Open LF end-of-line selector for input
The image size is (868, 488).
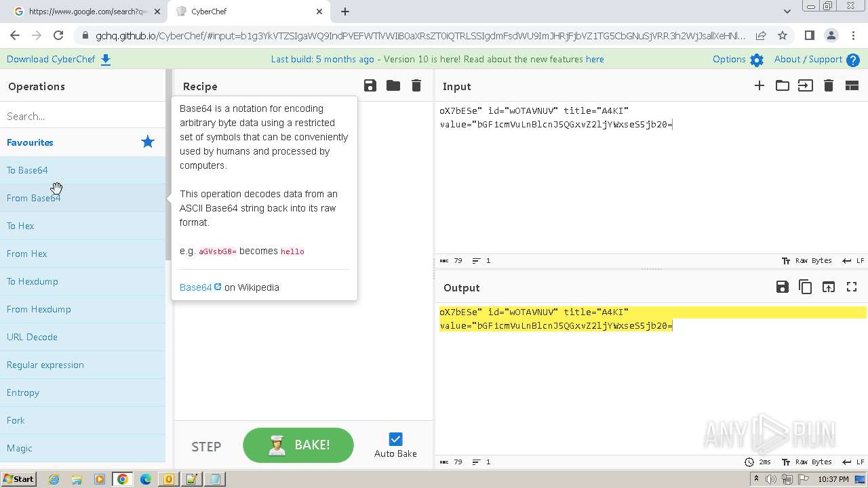click(x=853, y=260)
